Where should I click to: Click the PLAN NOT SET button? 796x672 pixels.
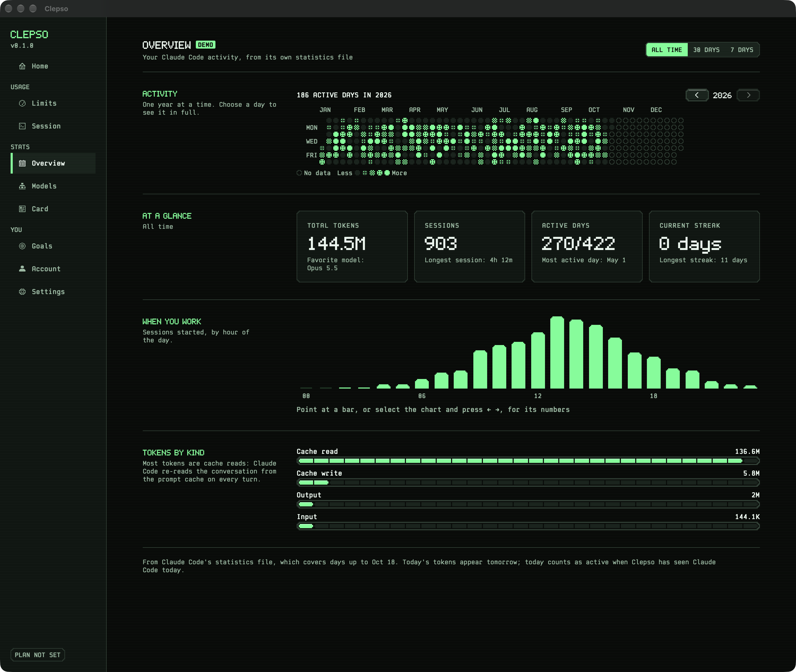coord(38,655)
